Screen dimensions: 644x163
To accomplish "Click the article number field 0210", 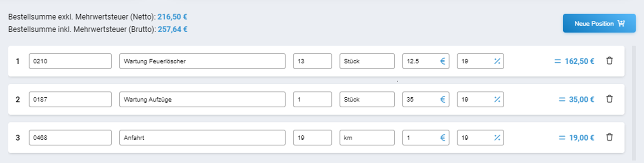I will pos(70,61).
